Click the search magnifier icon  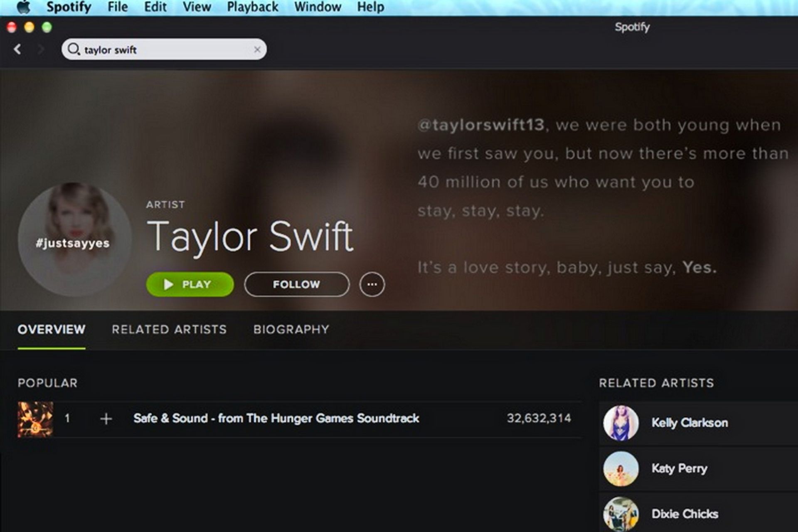click(x=73, y=49)
